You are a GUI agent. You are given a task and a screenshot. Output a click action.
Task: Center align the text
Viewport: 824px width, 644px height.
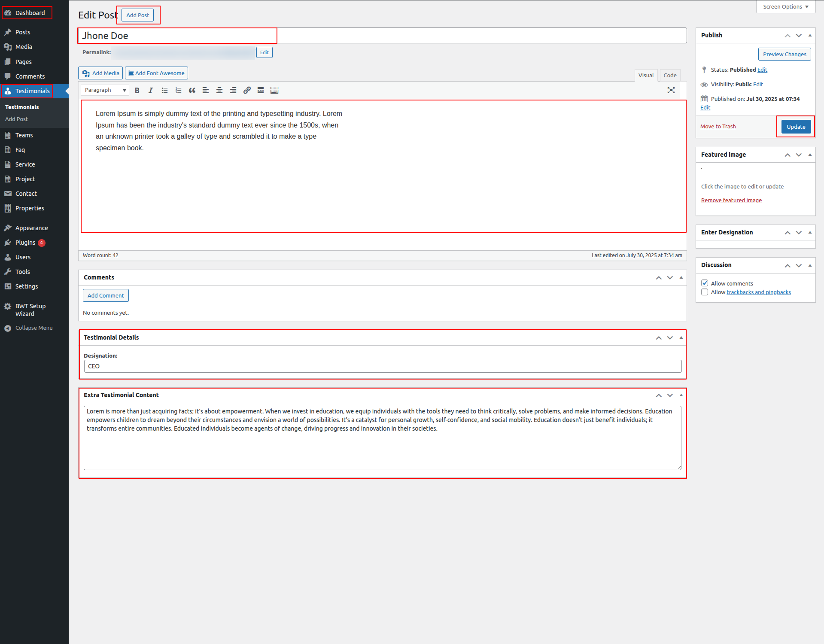[219, 90]
